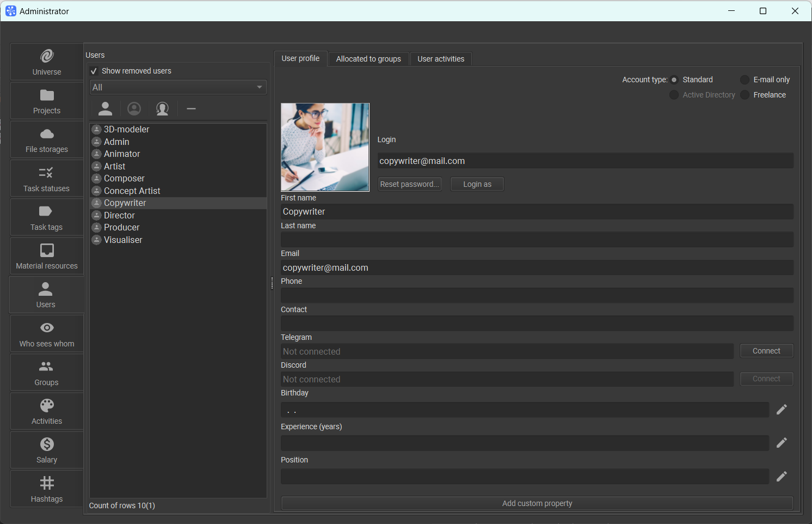Viewport: 812px width, 524px height.
Task: Switch to Allocated to groups tab
Action: coord(368,59)
